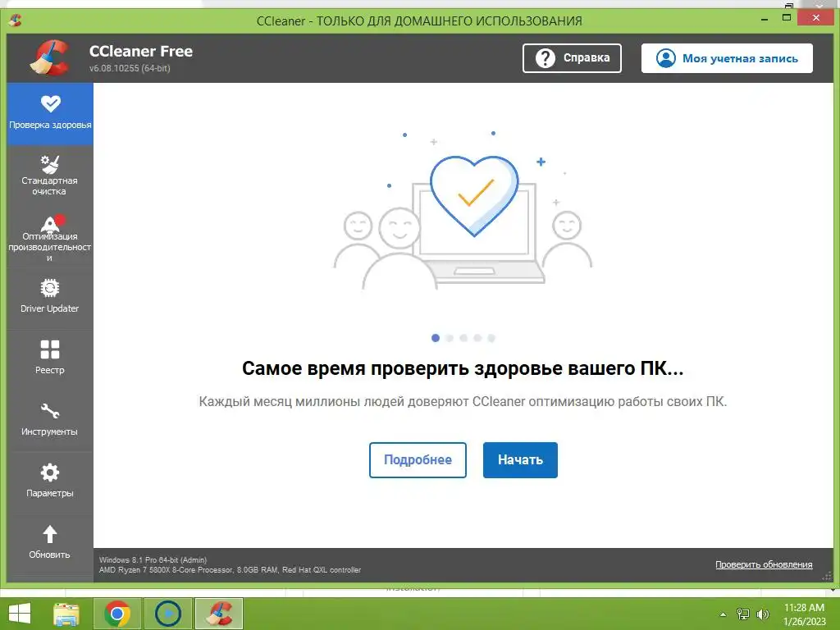Screen dimensions: 840x630
Task: Click the AMD Ryzen 7 5800X status text
Action: [230, 570]
